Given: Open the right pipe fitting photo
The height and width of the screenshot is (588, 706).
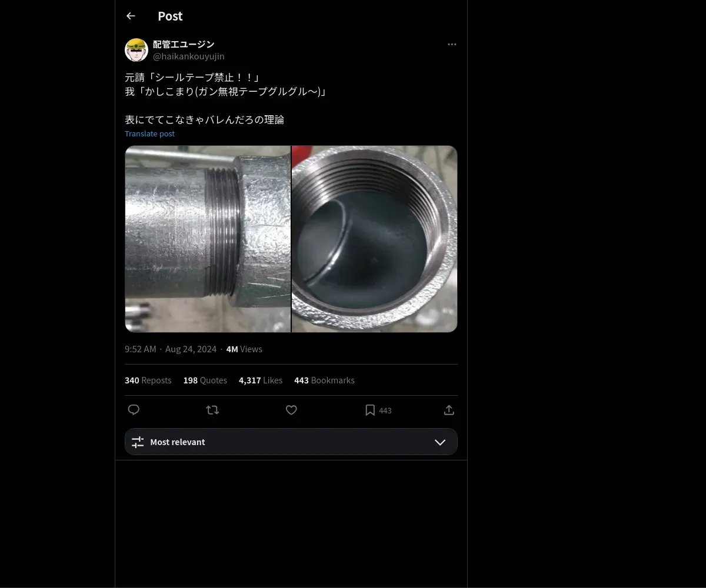Looking at the screenshot, I should 375,239.
